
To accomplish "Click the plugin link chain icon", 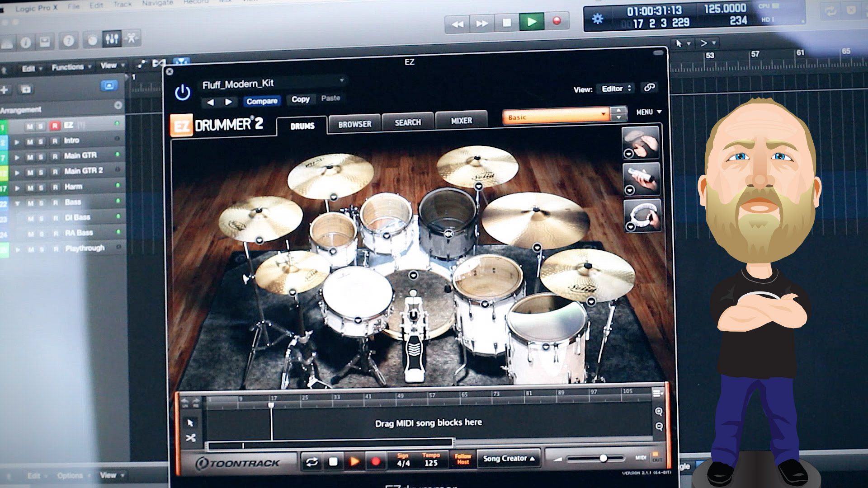I will (x=649, y=88).
